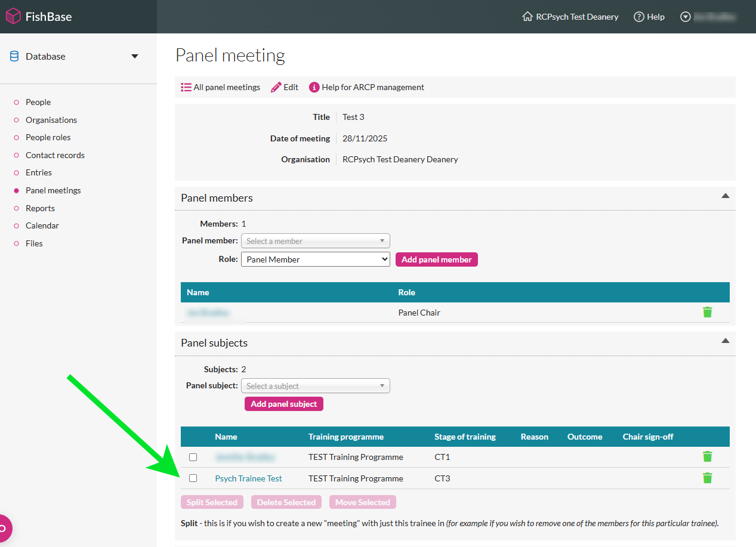The height and width of the screenshot is (547, 756).
Task: Click the Help link in the header
Action: pos(656,17)
